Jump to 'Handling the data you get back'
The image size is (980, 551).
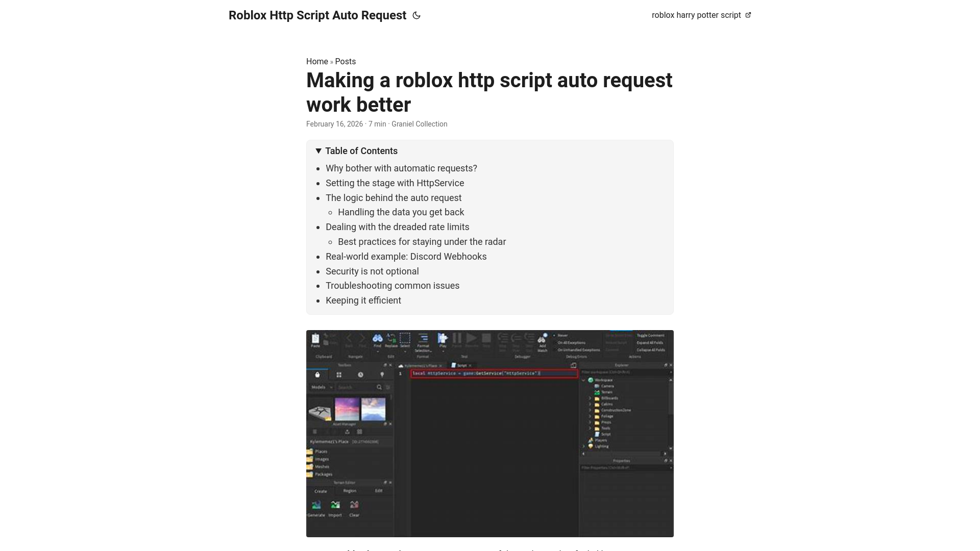coord(401,212)
